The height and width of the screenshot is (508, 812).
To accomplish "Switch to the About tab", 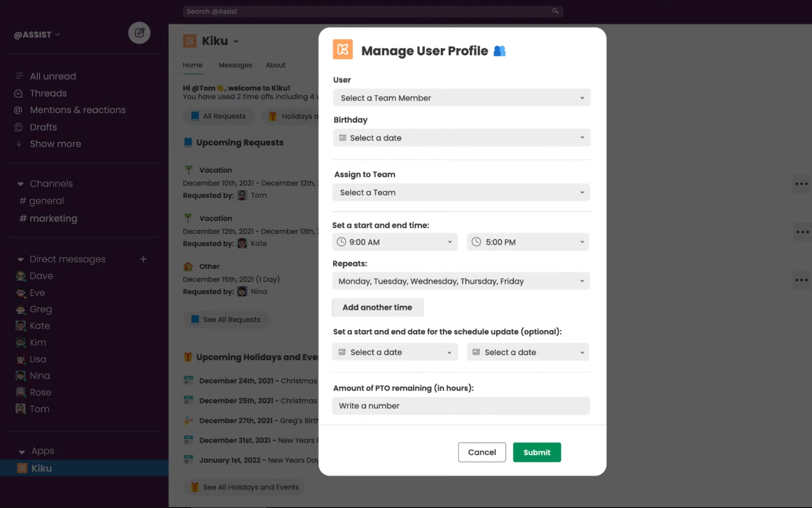I will [275, 65].
